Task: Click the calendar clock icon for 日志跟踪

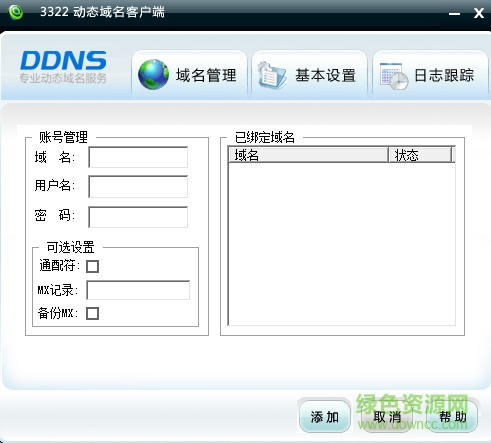Action: point(394,76)
